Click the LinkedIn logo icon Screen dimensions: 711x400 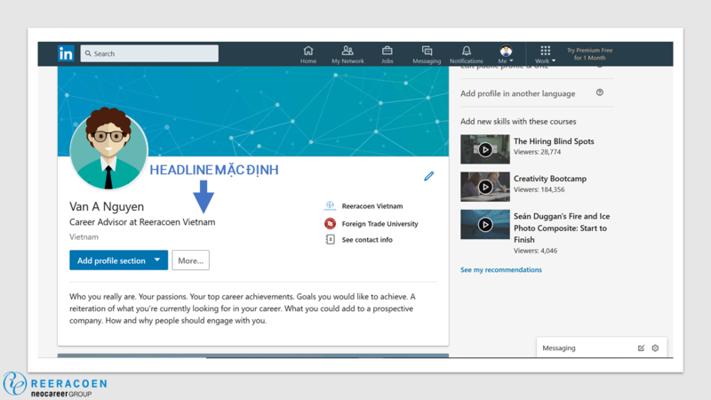66,53
